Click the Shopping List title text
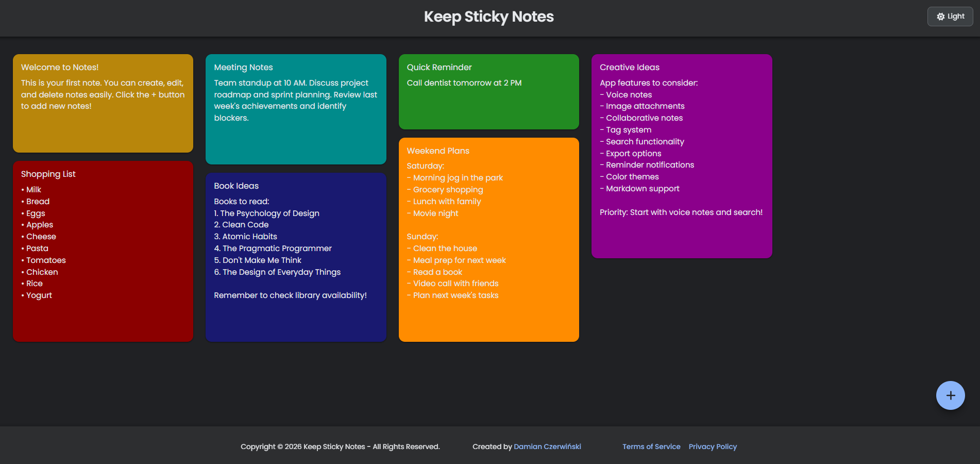Viewport: 980px width, 464px height. 48,174
